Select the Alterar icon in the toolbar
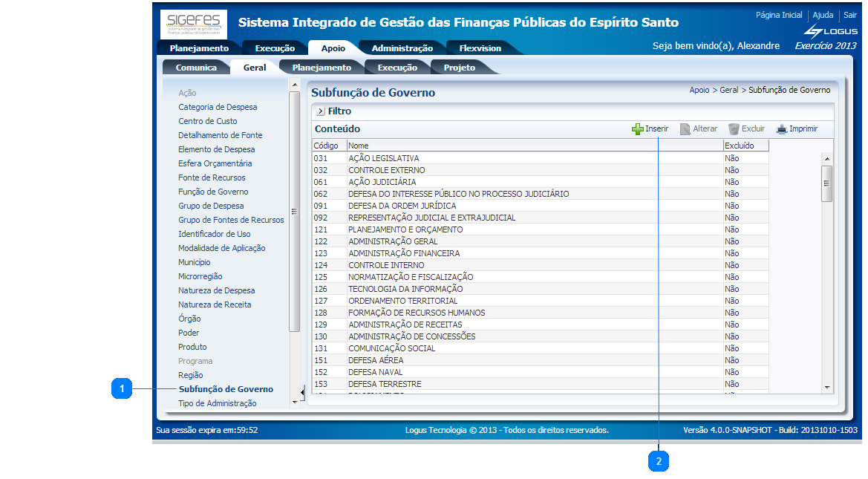Viewport: 868px width, 479px height. click(699, 128)
